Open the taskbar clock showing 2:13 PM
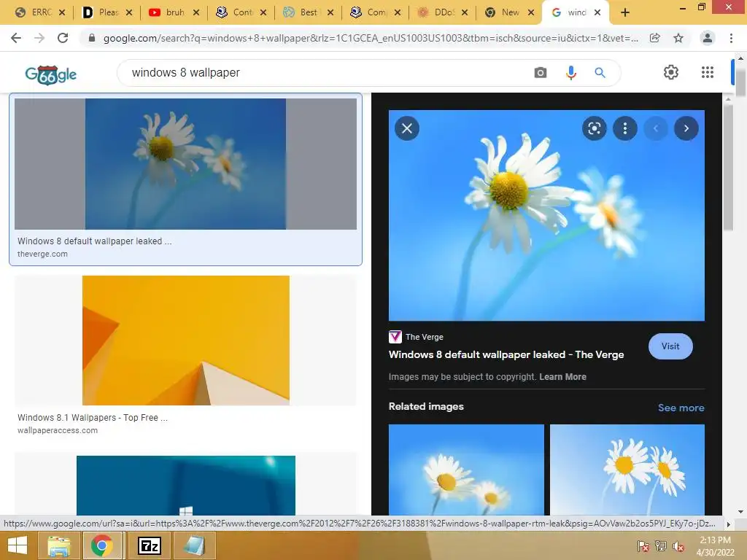This screenshot has width=747, height=560. coord(715,545)
